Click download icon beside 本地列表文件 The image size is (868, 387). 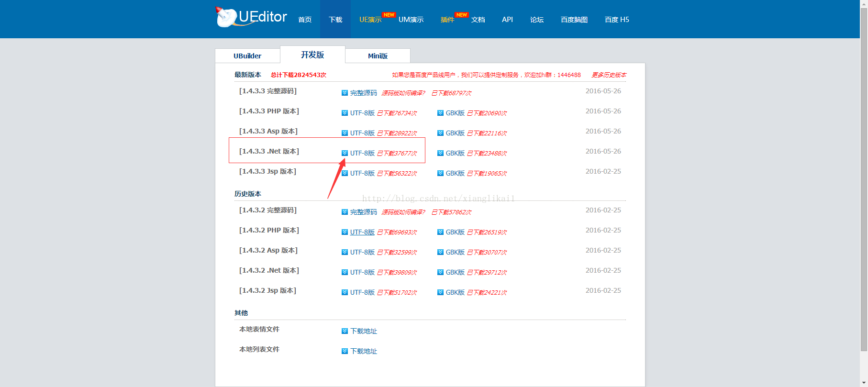pyautogui.click(x=345, y=351)
